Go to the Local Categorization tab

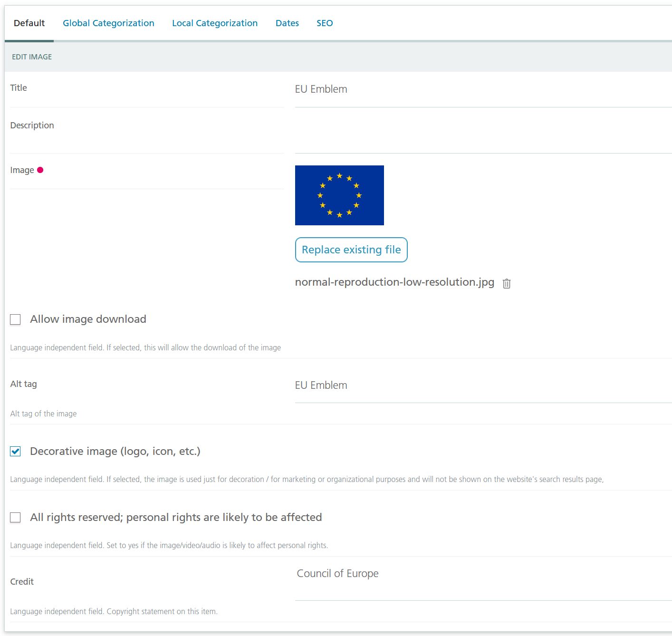[215, 23]
